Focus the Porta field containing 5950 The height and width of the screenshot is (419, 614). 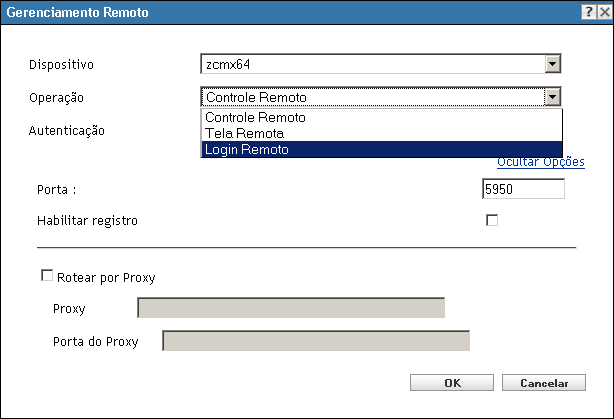pos(523,189)
